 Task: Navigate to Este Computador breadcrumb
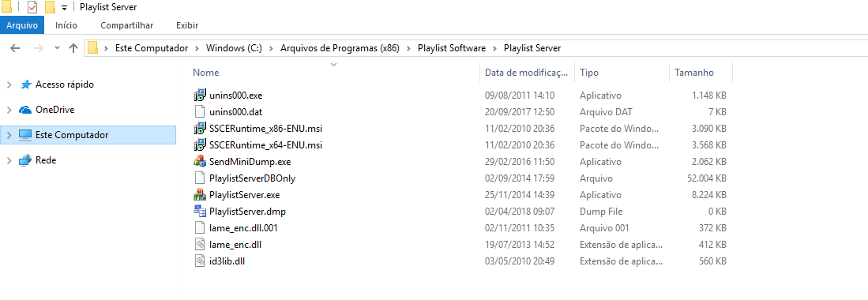click(152, 48)
